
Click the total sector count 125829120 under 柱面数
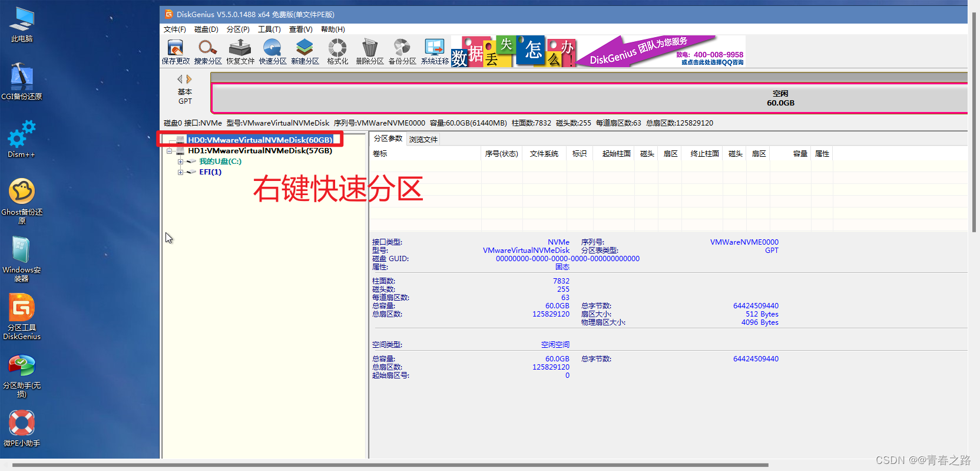point(551,314)
